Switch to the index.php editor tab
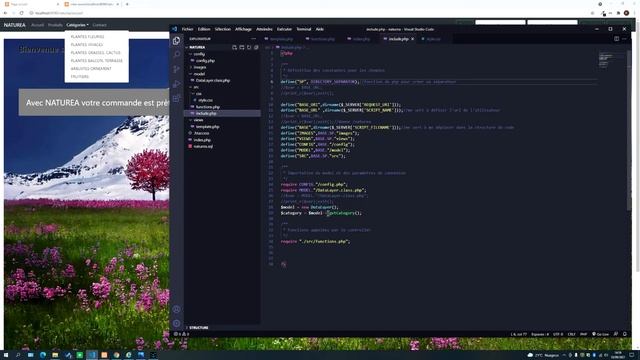This screenshot has height=360, width=640. tap(359, 39)
